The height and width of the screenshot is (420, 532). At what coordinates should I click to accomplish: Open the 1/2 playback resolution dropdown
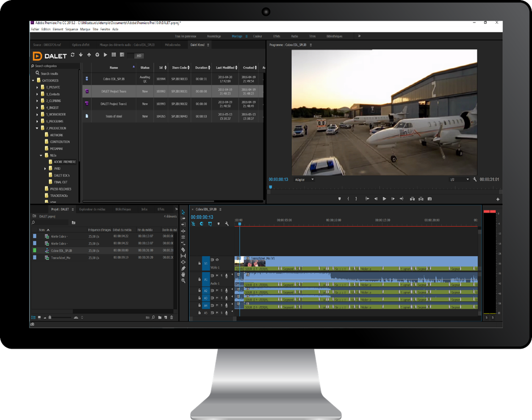coord(459,179)
